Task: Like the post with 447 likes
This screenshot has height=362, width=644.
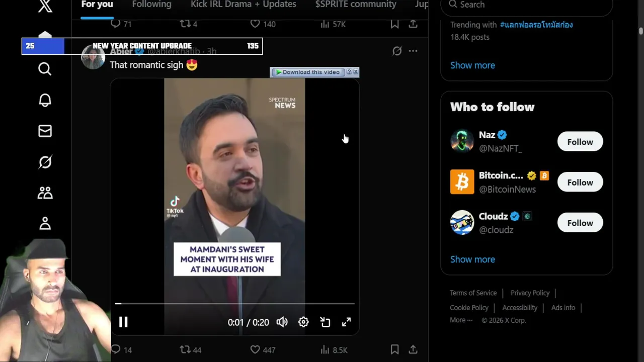Action: tap(263, 349)
